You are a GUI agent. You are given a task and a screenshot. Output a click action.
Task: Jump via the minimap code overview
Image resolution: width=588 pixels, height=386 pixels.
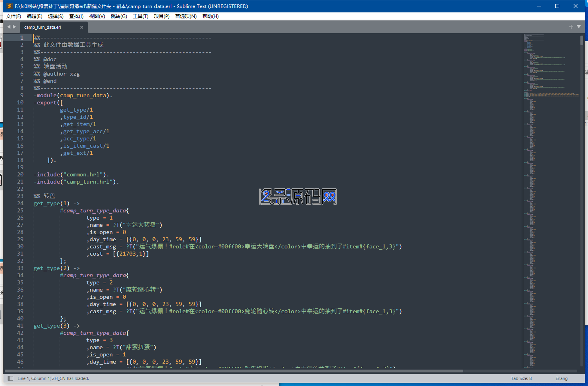[551, 200]
